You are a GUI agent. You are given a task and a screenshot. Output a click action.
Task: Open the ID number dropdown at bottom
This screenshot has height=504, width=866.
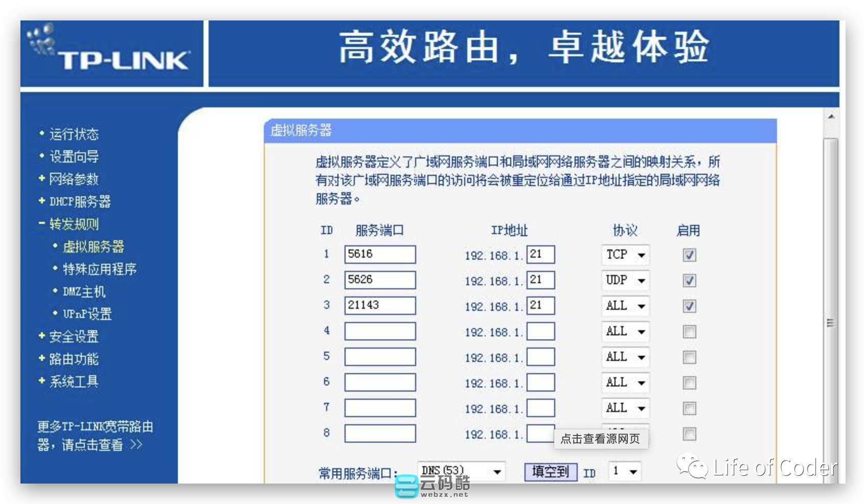[625, 471]
